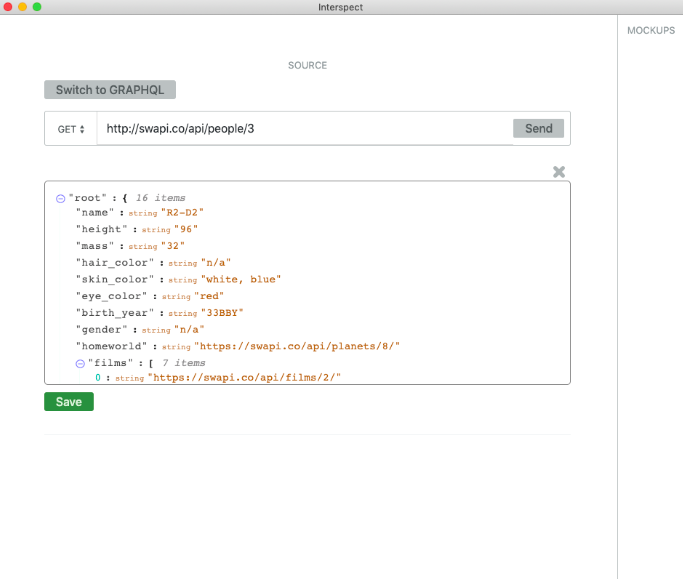683x579 pixels.
Task: Select the "birth_year" key
Action: click(115, 313)
